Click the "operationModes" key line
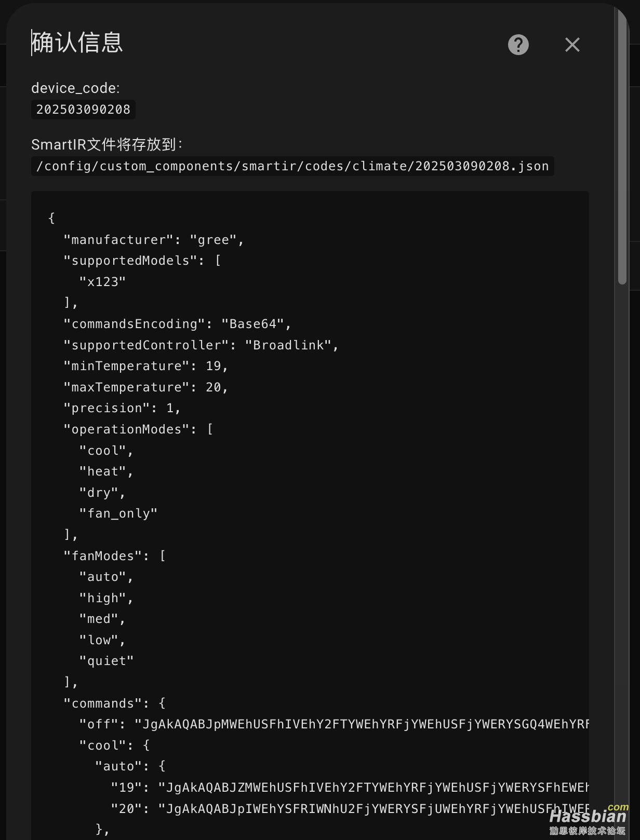 138,429
